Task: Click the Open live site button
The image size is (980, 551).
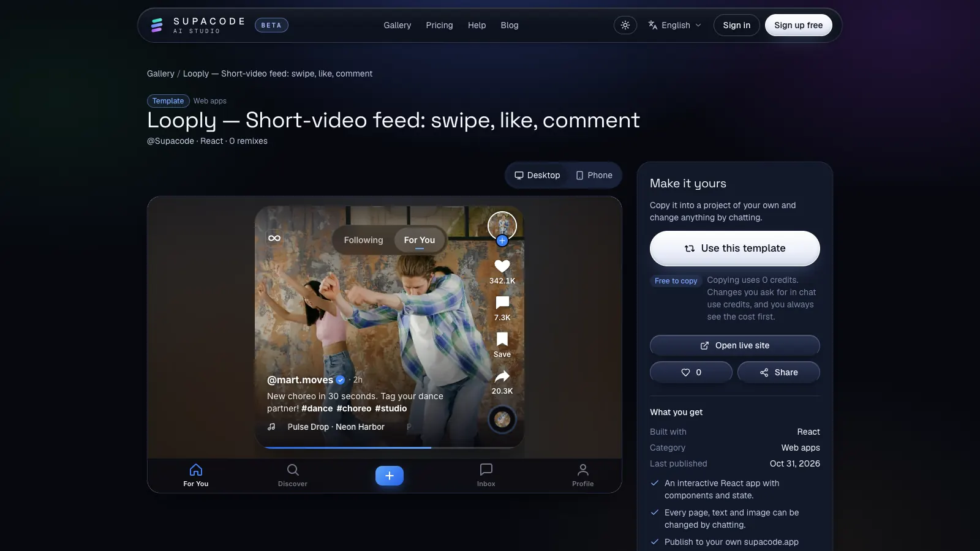Action: 735,345
